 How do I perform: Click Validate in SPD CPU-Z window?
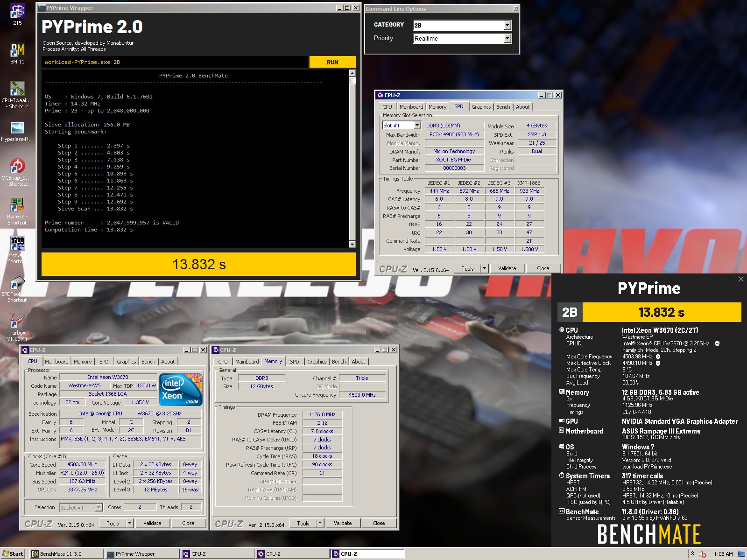point(507,268)
